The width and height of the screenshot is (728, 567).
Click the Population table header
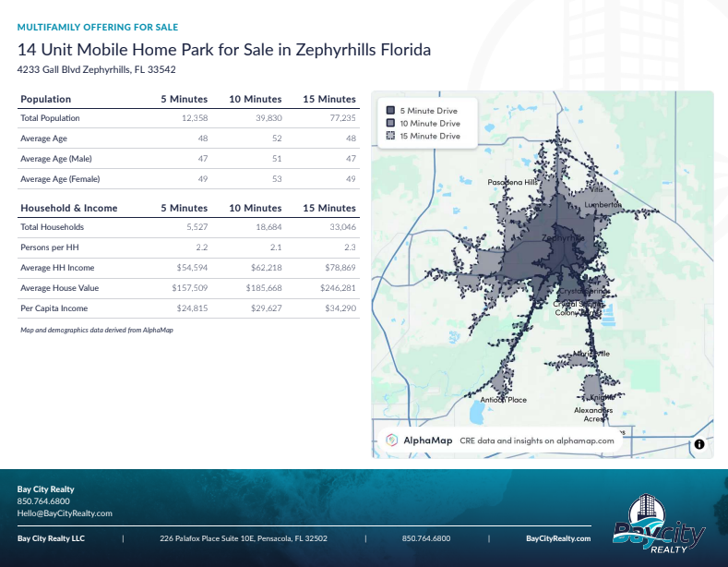[x=46, y=99]
